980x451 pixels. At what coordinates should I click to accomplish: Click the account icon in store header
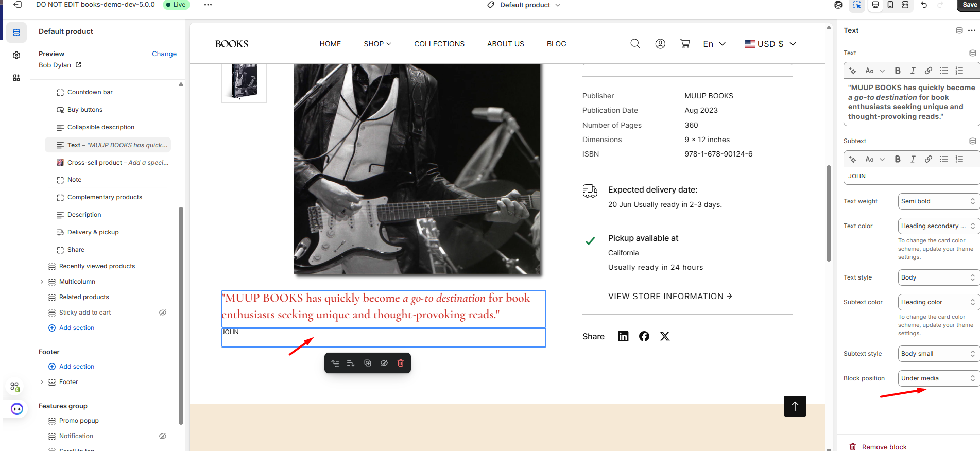pyautogui.click(x=660, y=44)
